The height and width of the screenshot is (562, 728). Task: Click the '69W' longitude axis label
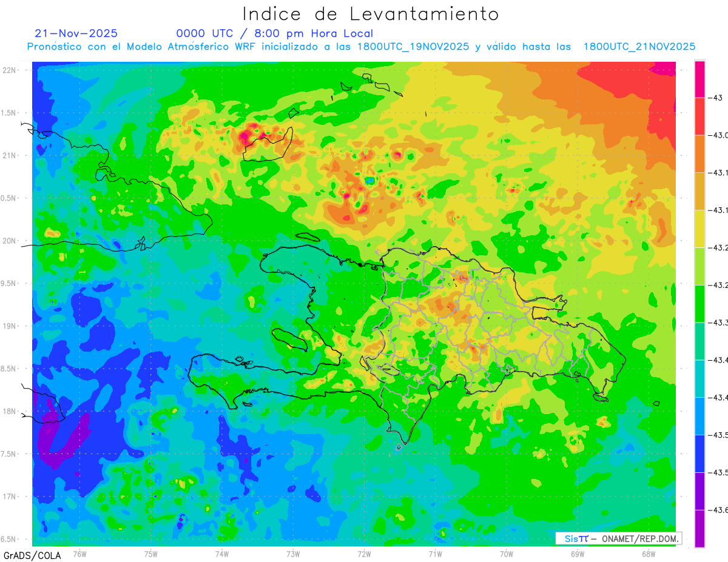pos(577,554)
